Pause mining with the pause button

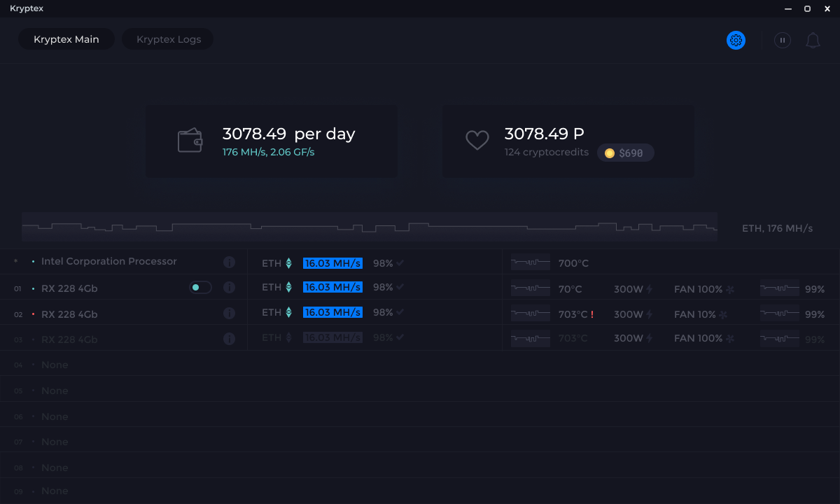(783, 41)
